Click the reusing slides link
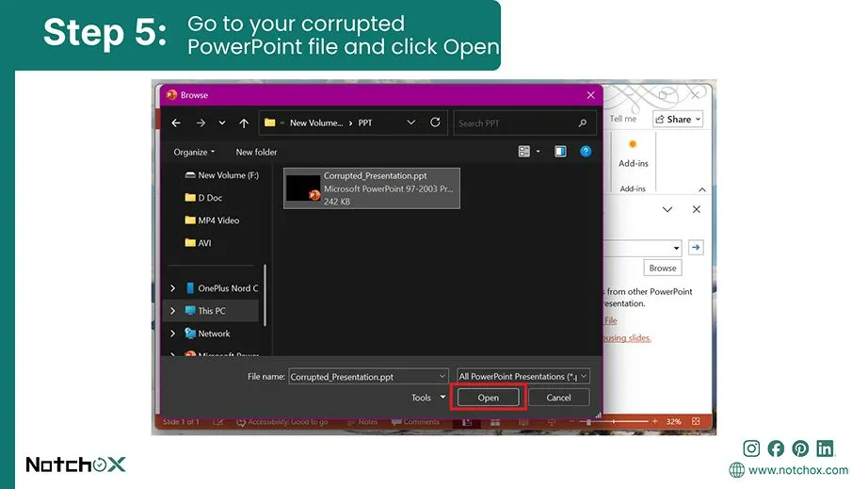 [x=627, y=338]
